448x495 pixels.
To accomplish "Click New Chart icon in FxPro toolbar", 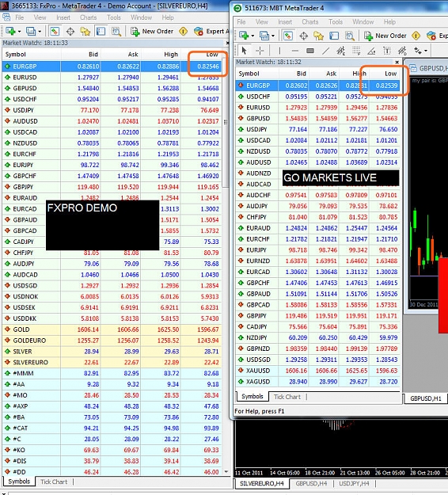I will point(10,31).
